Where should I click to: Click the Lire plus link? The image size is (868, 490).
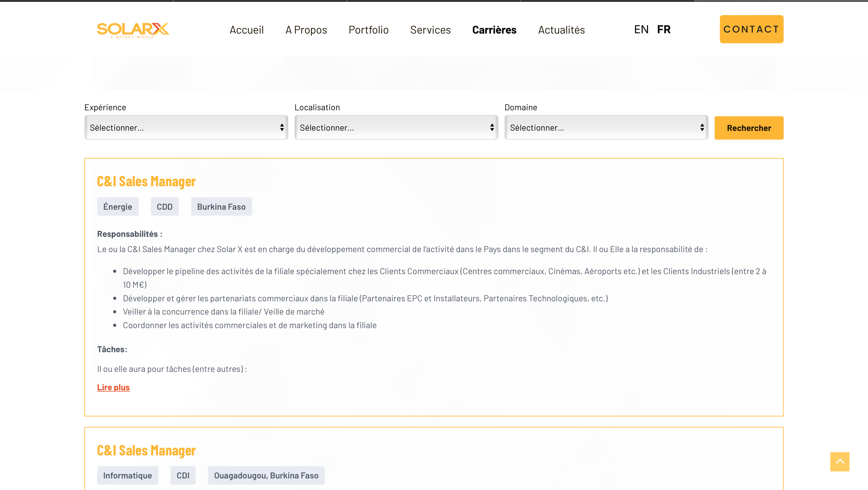[113, 387]
